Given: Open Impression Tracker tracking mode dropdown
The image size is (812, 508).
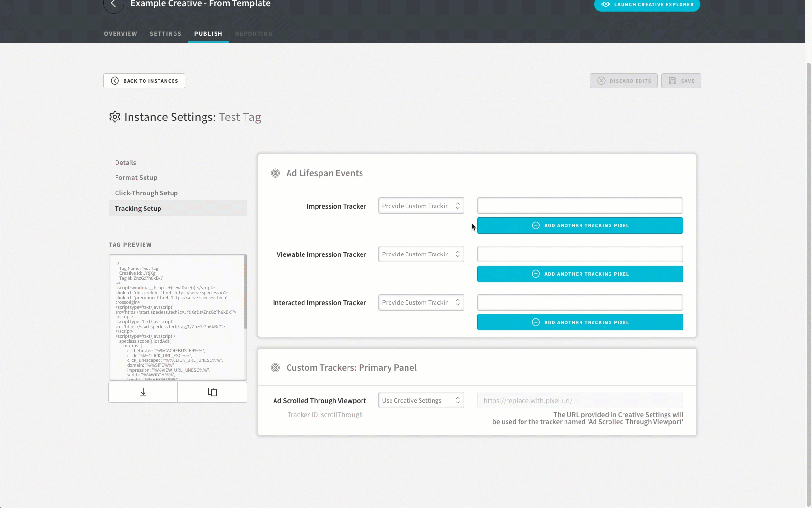Looking at the screenshot, I should pos(421,206).
